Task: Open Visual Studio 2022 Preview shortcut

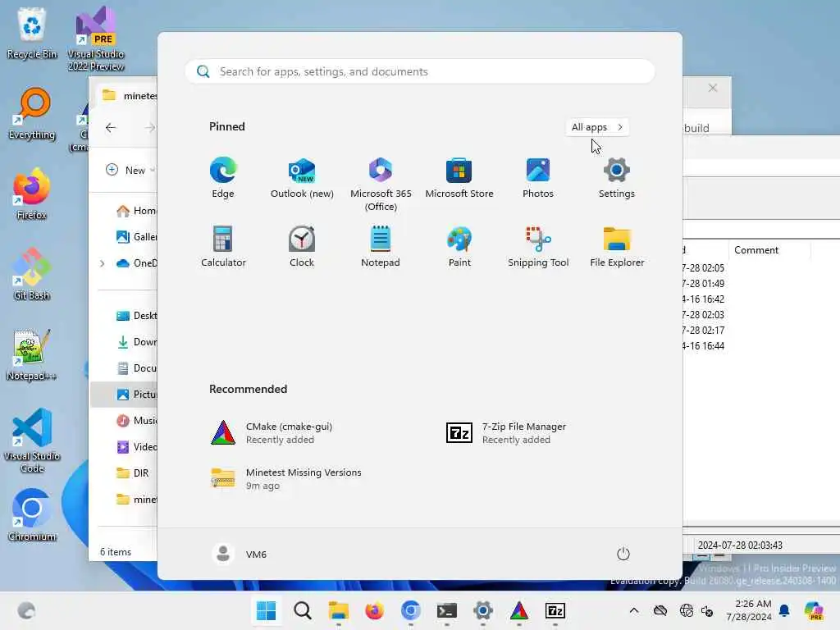Action: (96, 39)
